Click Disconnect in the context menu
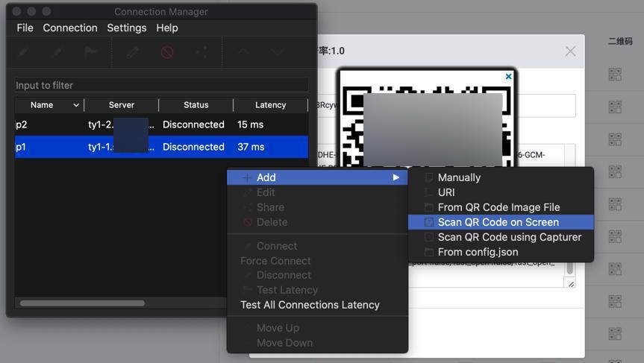The height and width of the screenshot is (363, 644). 317,275
